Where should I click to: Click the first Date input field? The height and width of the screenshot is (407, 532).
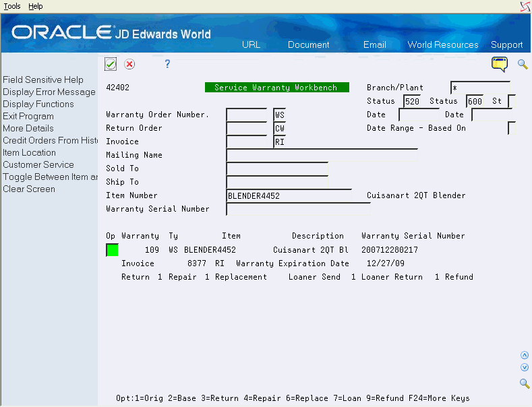click(419, 115)
